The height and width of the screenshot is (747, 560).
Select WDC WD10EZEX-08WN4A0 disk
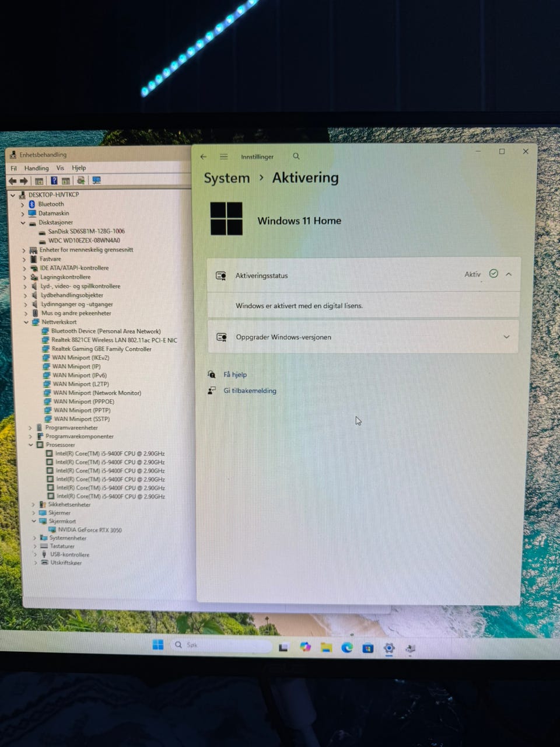click(84, 240)
